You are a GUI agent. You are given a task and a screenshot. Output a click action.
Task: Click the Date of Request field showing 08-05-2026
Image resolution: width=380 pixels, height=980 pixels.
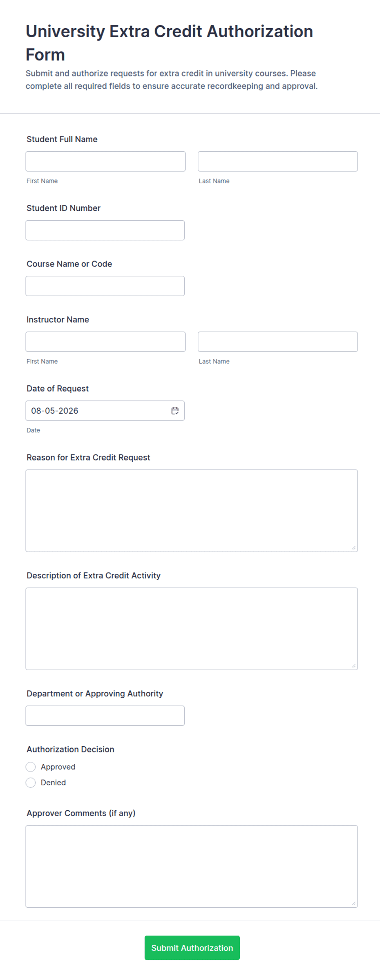coord(105,411)
